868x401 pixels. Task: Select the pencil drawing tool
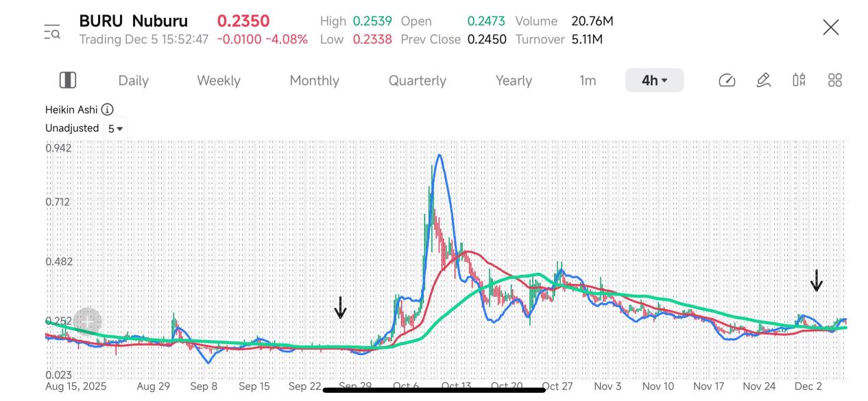pos(764,80)
